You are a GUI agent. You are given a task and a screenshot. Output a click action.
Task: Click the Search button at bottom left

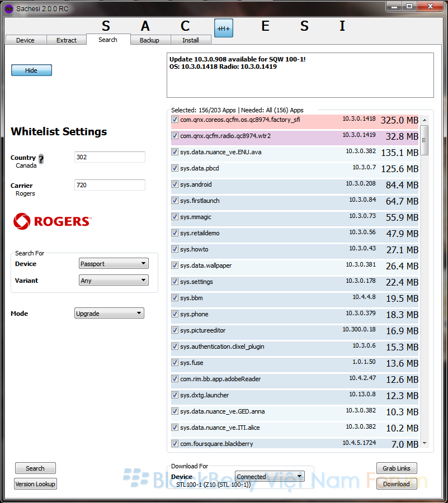pos(35,468)
